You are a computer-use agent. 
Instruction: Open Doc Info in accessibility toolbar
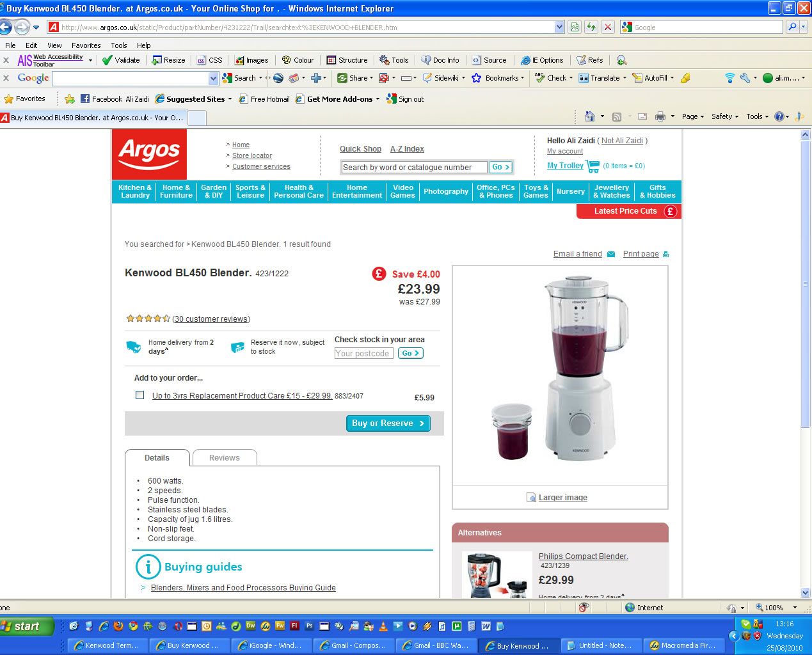coord(440,60)
